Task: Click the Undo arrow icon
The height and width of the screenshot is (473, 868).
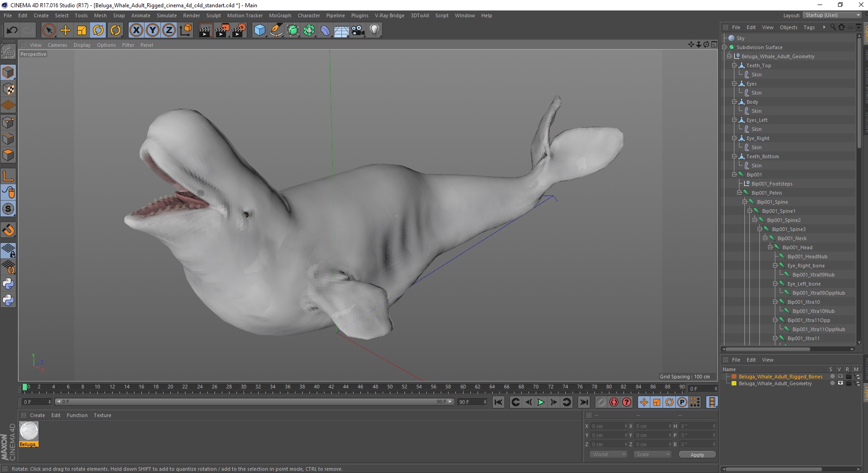Action: pyautogui.click(x=12, y=30)
